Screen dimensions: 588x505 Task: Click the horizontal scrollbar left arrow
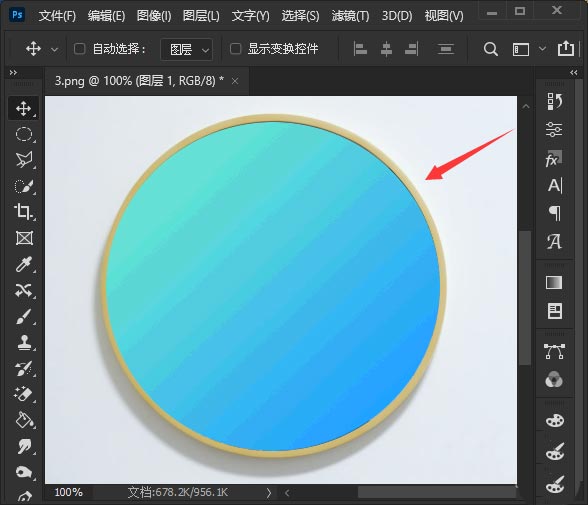(287, 493)
